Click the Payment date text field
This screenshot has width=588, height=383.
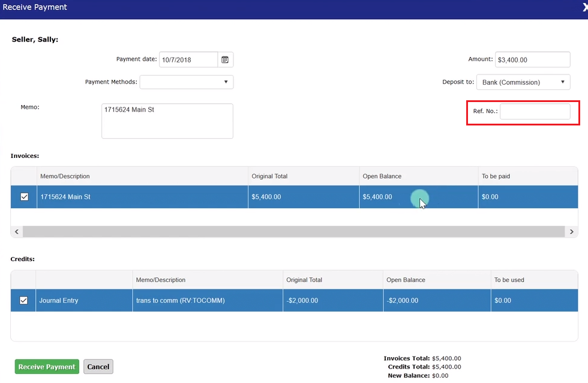pos(188,59)
